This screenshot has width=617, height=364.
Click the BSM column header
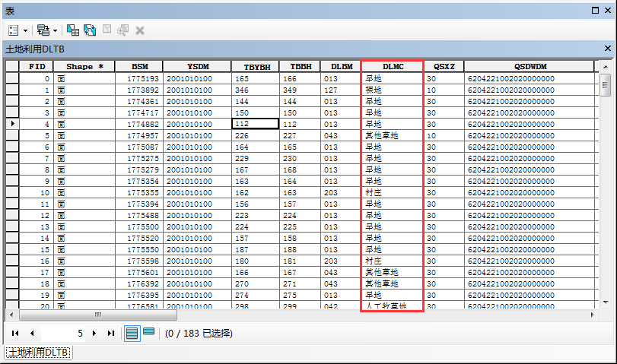[x=139, y=66]
